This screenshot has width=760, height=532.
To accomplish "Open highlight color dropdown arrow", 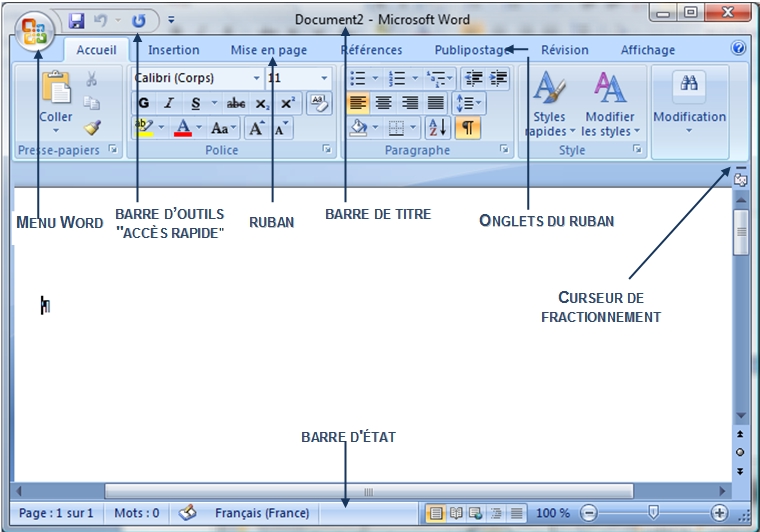I will click(x=161, y=127).
